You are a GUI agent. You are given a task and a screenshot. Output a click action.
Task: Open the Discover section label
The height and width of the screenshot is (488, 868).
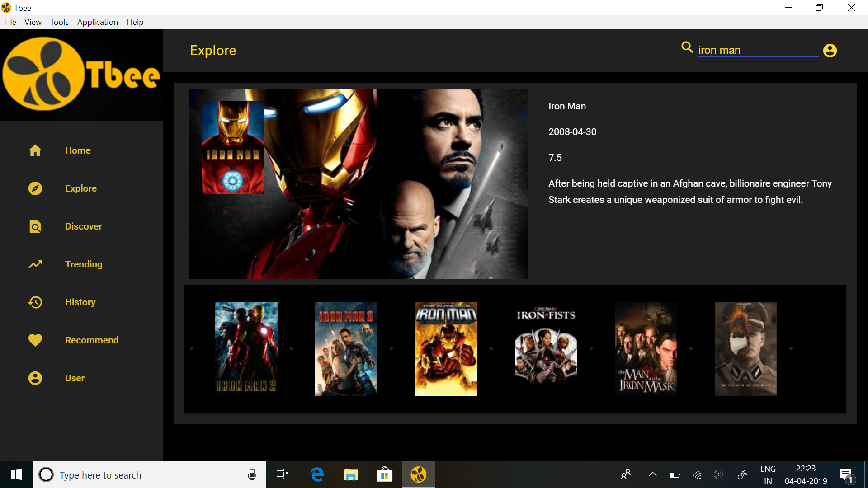point(84,226)
